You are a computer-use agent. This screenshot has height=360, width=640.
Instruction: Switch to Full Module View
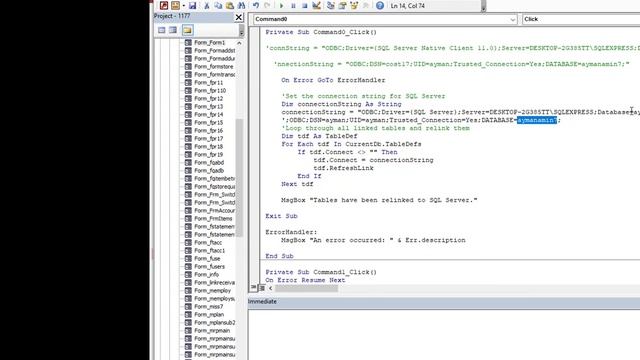262,288
